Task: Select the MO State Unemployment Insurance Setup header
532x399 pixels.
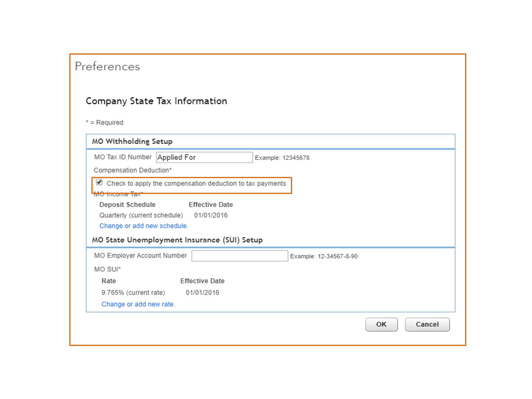Action: click(177, 240)
